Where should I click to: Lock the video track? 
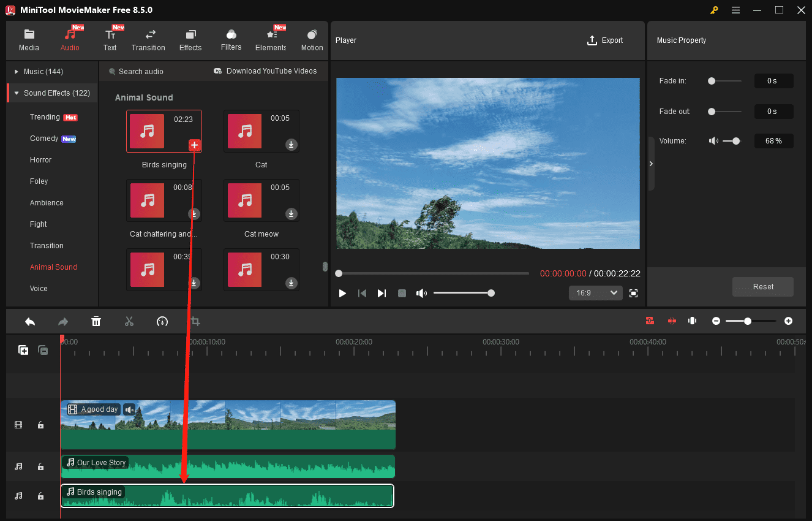click(x=40, y=424)
